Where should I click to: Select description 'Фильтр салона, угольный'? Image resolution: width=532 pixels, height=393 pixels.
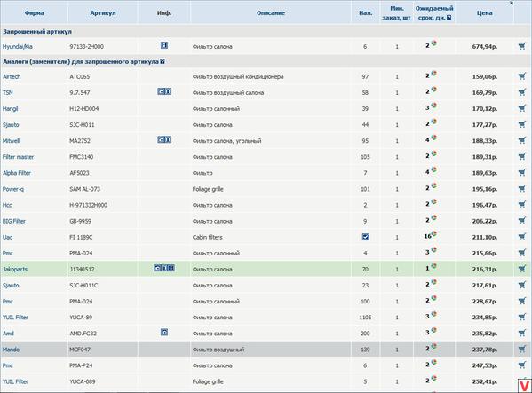click(227, 140)
